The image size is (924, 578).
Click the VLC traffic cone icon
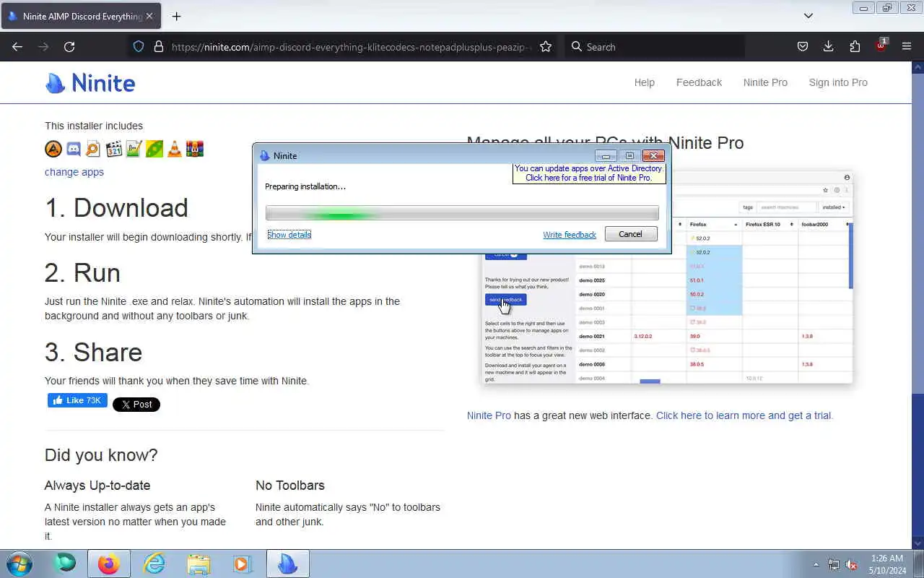click(x=174, y=149)
